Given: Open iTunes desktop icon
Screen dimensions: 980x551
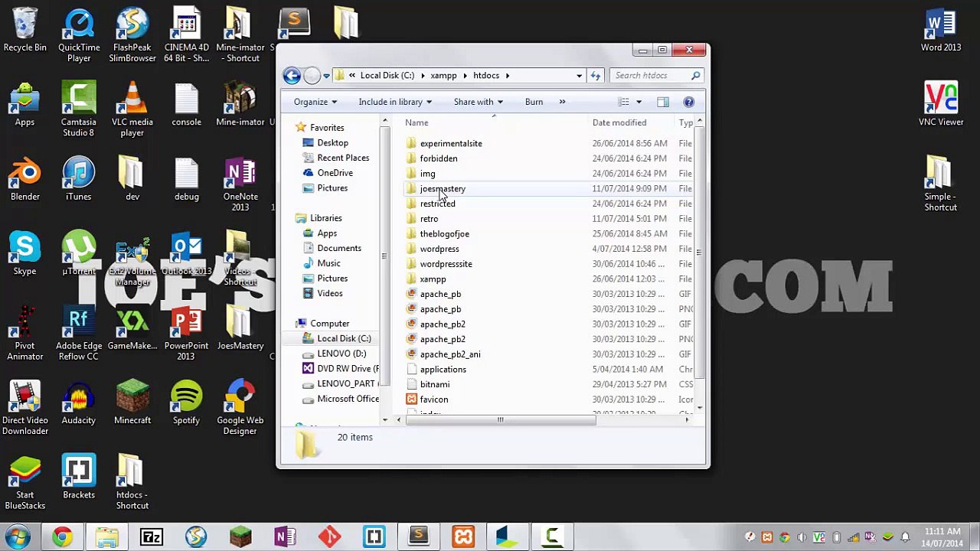Looking at the screenshot, I should (x=79, y=180).
